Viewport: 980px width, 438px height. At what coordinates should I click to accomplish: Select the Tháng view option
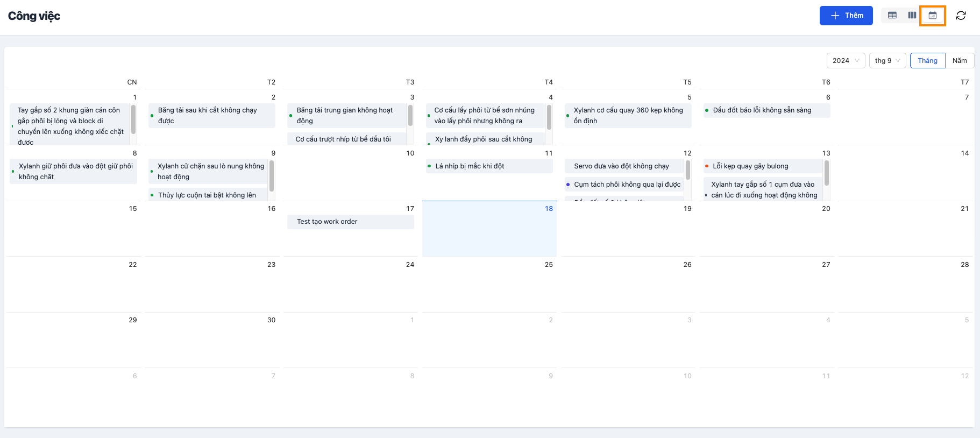pyautogui.click(x=927, y=61)
